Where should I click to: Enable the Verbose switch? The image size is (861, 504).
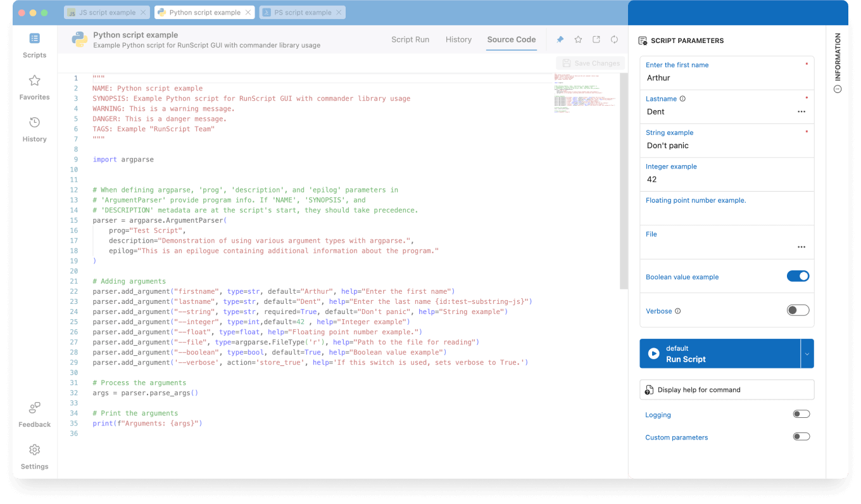798,310
